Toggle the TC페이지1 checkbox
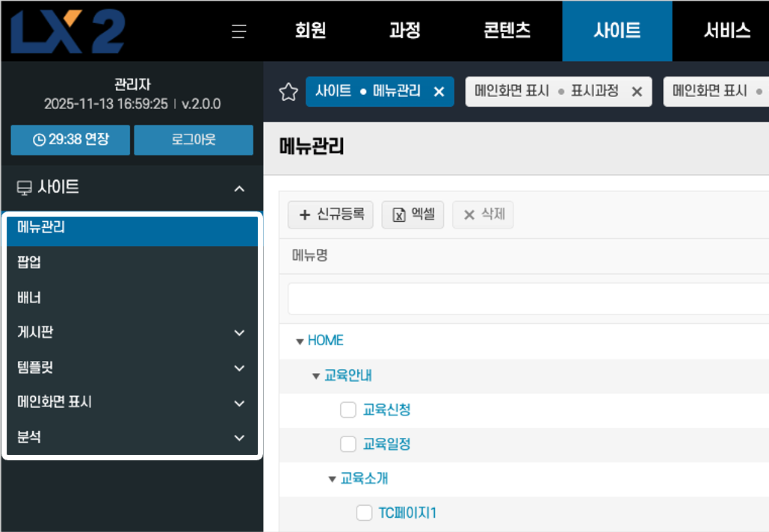 click(364, 513)
